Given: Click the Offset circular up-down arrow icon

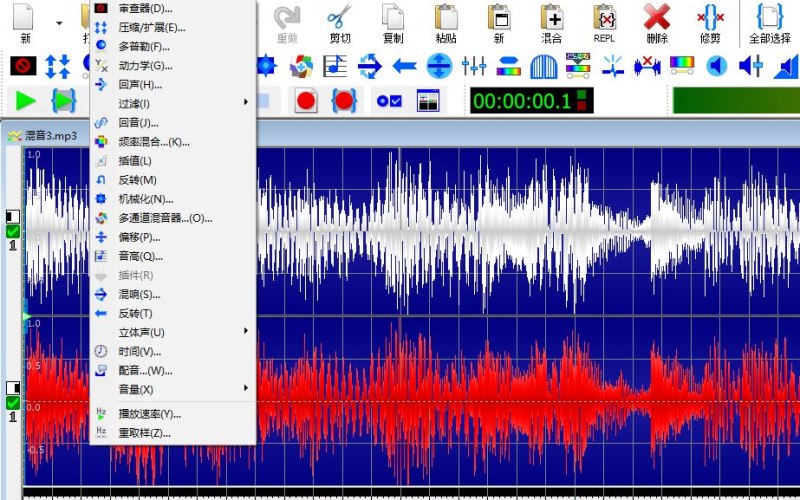Looking at the screenshot, I should 439,66.
